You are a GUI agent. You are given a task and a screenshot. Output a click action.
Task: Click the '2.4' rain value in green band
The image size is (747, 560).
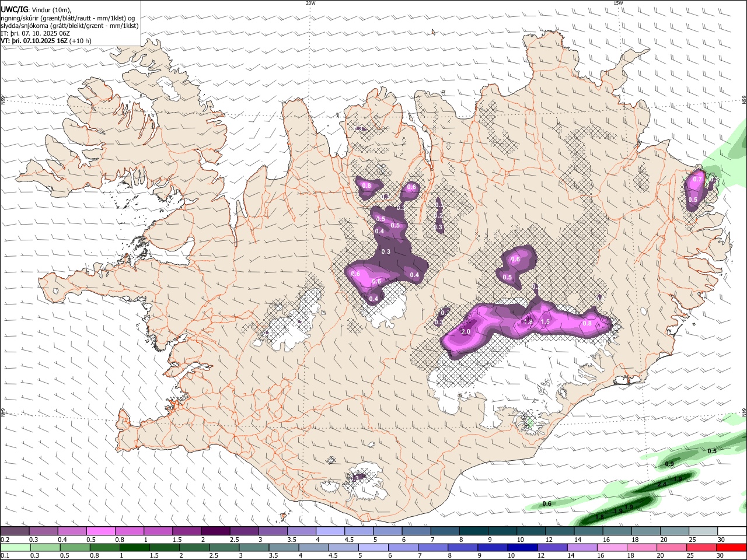[662, 485]
